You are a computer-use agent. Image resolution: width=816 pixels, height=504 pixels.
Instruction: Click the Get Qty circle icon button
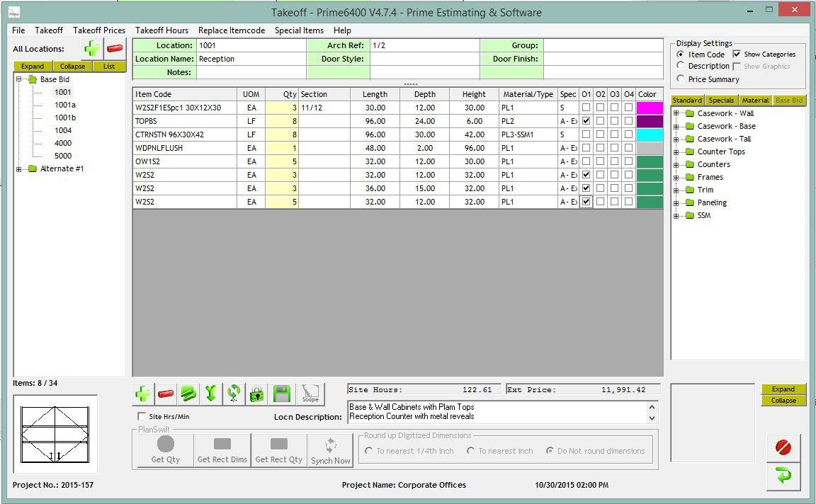pyautogui.click(x=166, y=450)
